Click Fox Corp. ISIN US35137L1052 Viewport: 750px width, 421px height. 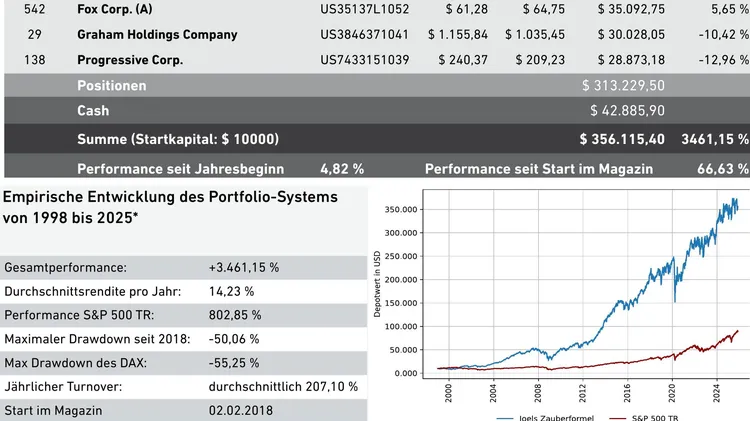[365, 8]
